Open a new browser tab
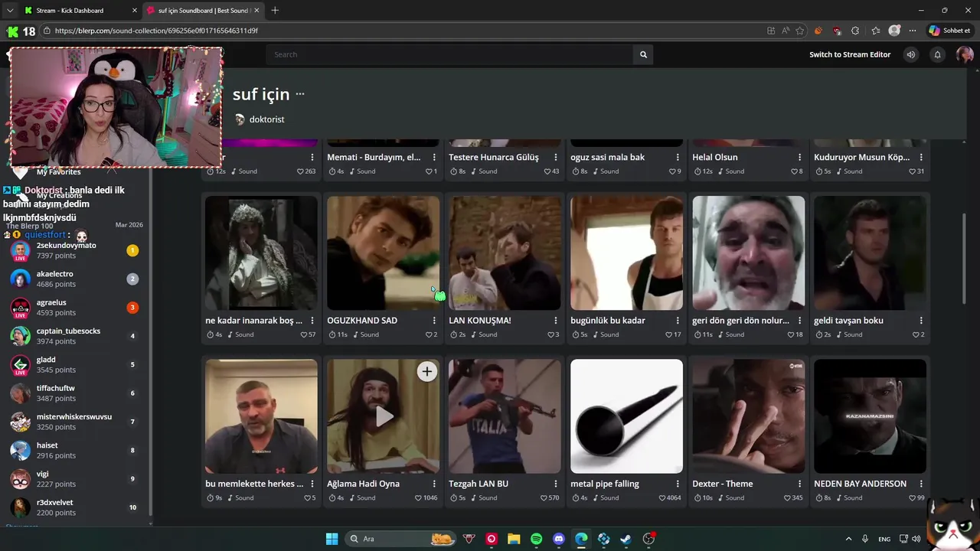Viewport: 980px width, 551px height. (275, 11)
